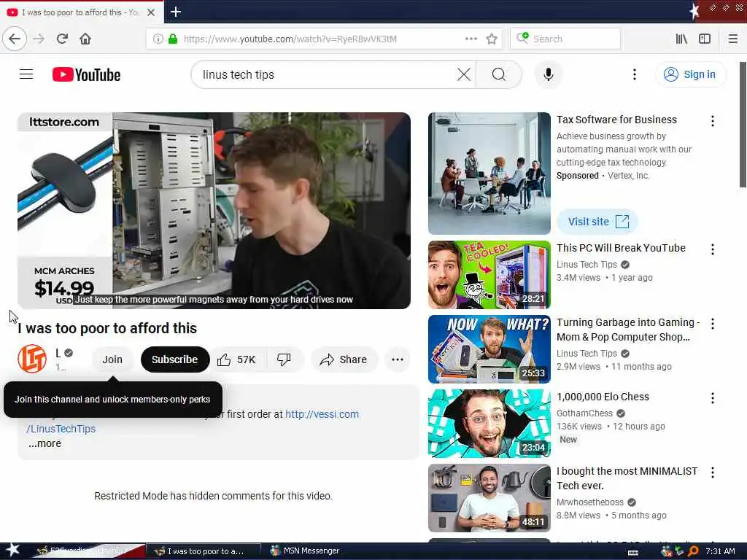Dislike the video with thumbs down

284,359
